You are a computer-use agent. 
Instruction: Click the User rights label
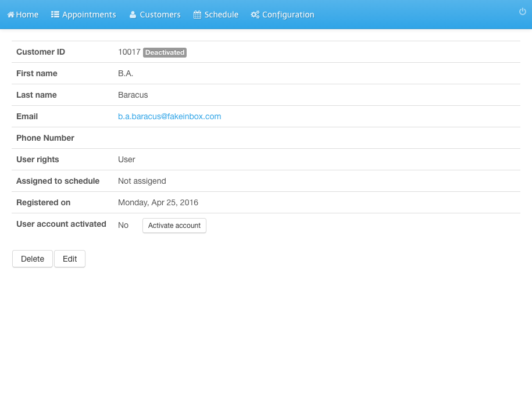[38, 159]
